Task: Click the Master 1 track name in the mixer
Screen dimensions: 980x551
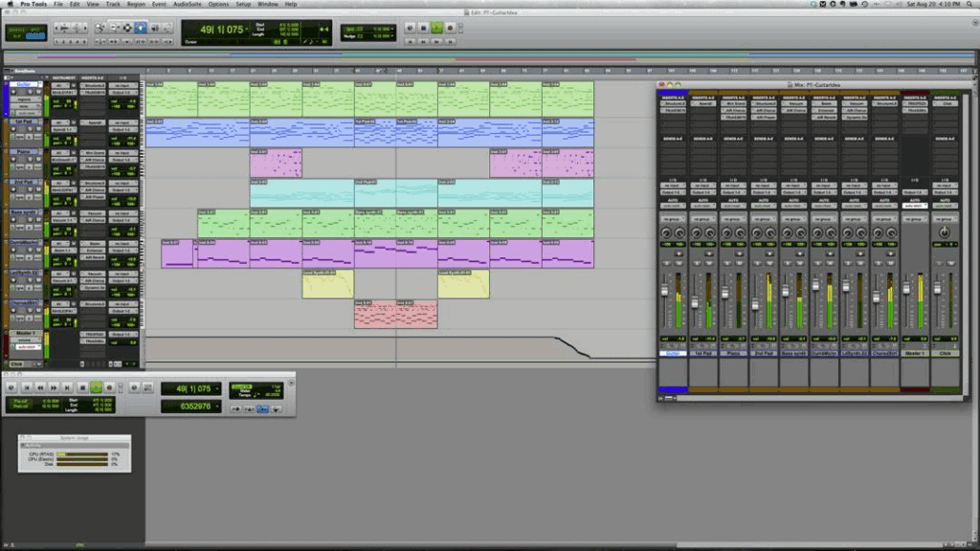Action: (x=915, y=352)
